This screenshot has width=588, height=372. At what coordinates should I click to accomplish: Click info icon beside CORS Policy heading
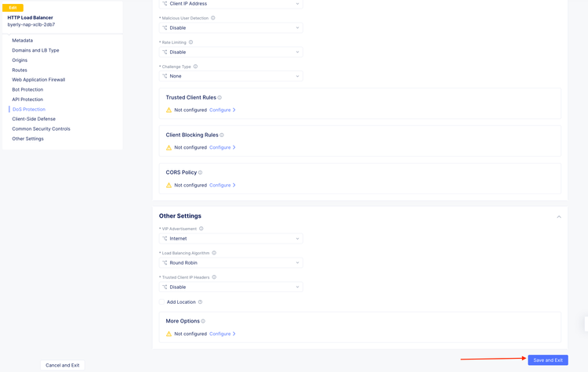tap(201, 172)
